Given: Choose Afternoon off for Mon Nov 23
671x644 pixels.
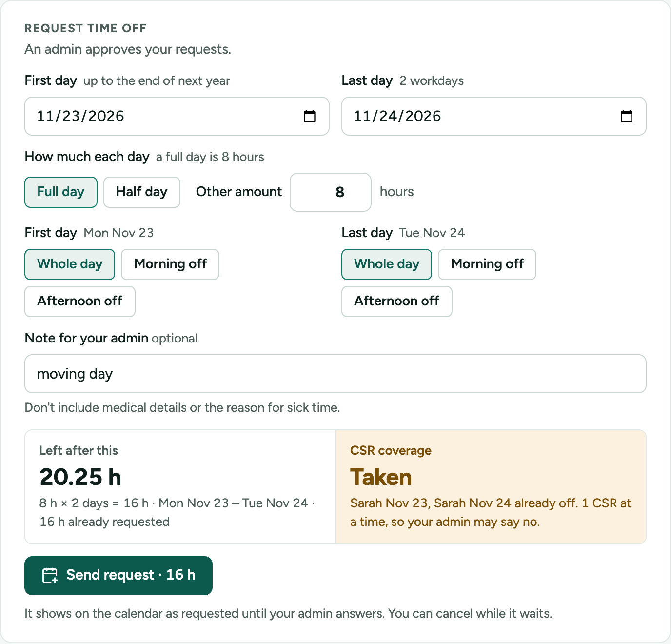Looking at the screenshot, I should (x=80, y=302).
